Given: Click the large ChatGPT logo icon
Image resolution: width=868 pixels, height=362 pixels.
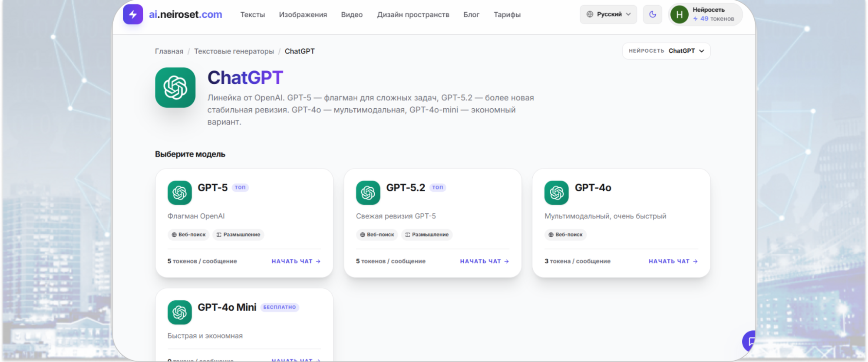Looking at the screenshot, I should pos(175,87).
